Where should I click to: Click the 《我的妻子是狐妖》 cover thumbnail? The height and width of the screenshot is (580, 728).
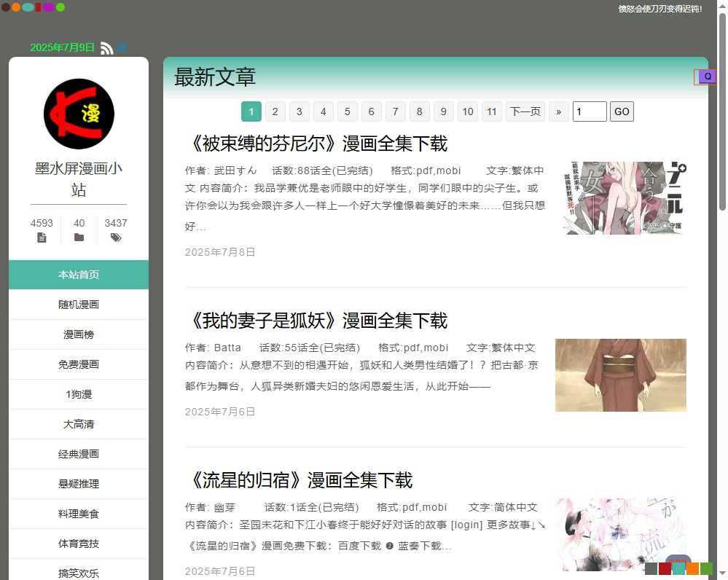click(620, 375)
